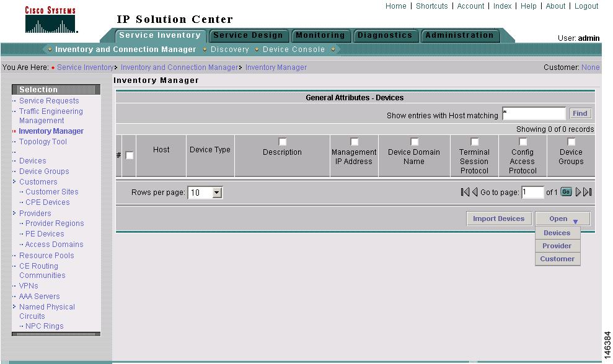Check the Management IP Address checkbox
The image size is (613, 364).
(x=354, y=141)
